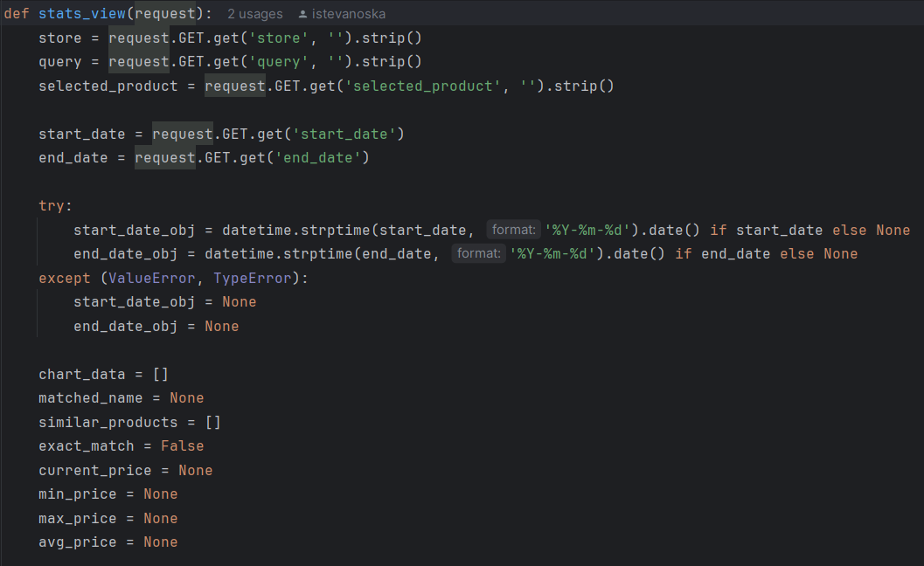
Task: Place cursor on stats_view function name
Action: coord(86,14)
